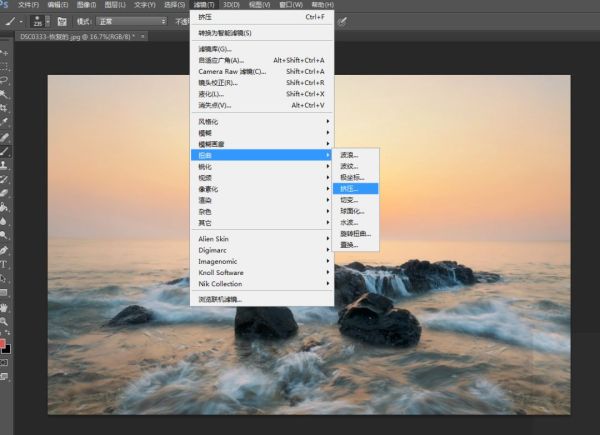Image resolution: width=600 pixels, height=435 pixels.
Task: Click the swap foreground/background colors icon
Action: [8, 333]
